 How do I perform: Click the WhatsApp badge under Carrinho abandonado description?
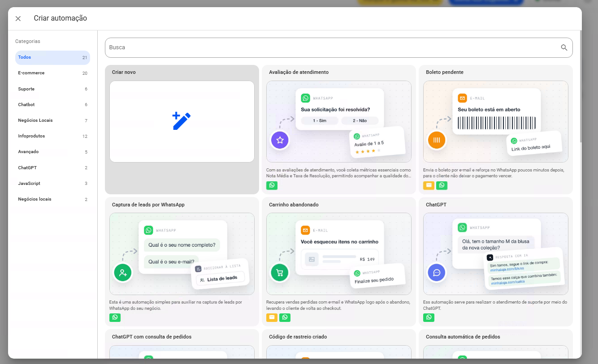[285, 317]
